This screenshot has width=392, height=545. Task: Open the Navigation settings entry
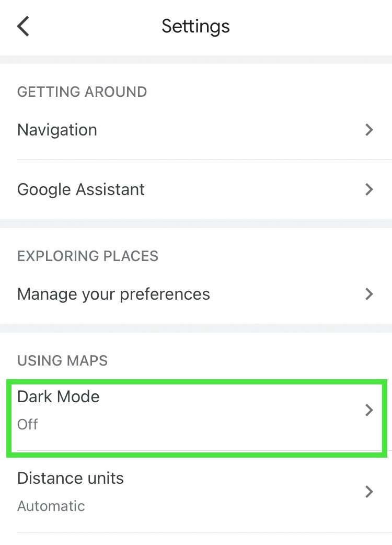click(57, 130)
